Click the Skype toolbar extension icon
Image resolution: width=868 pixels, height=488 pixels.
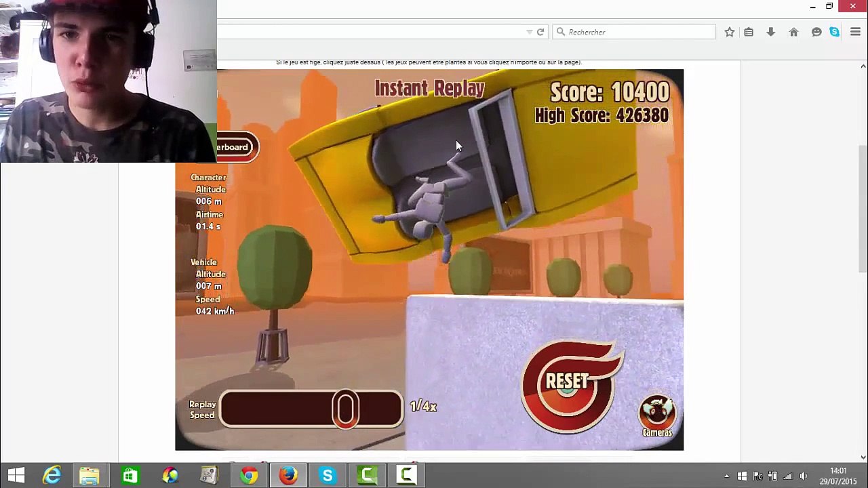pos(835,32)
